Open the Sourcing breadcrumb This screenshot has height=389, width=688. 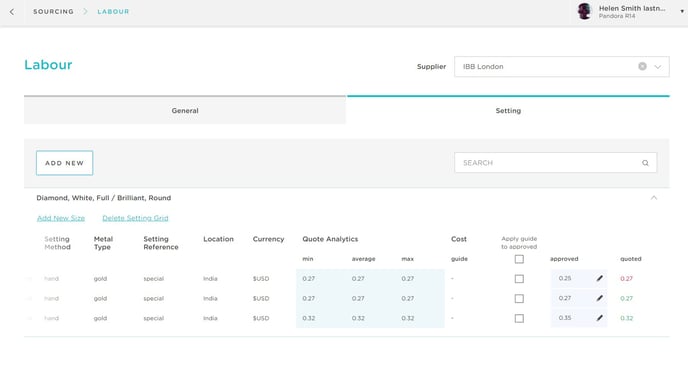54,12
